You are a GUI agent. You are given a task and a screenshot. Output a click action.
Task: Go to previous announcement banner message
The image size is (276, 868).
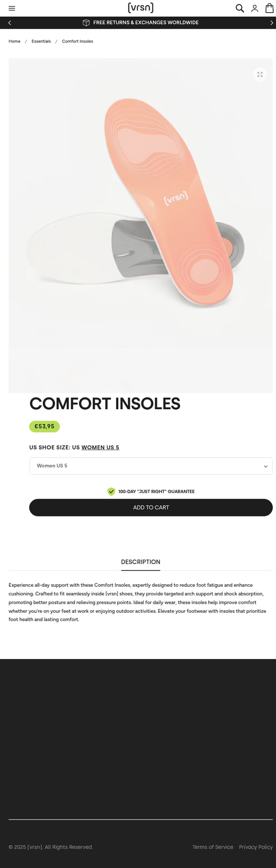(x=10, y=23)
